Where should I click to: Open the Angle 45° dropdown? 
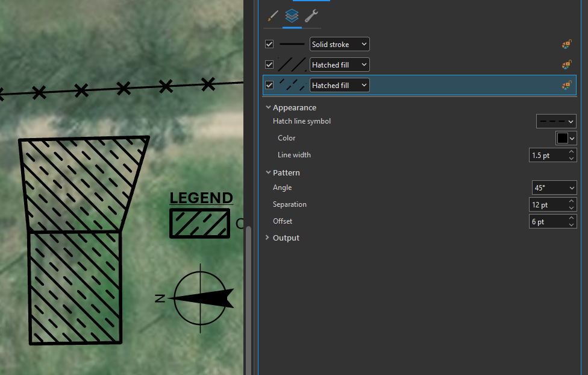click(554, 187)
